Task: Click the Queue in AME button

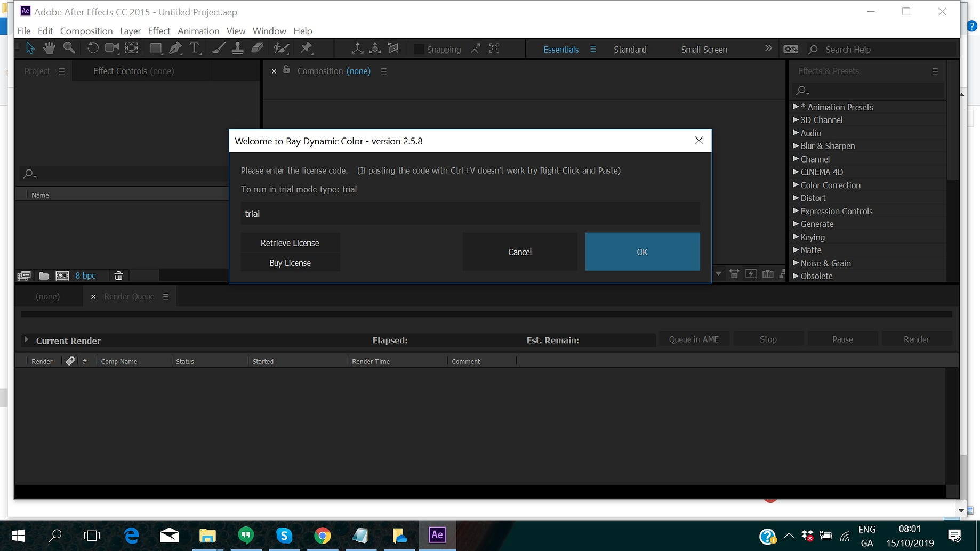Action: pos(694,339)
